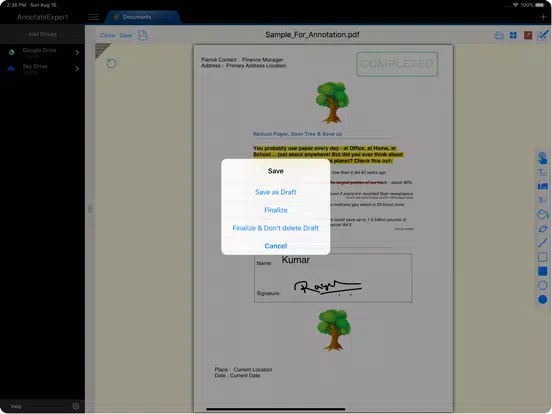
Task: Click the sidebar divider grip handle
Action: (90, 209)
